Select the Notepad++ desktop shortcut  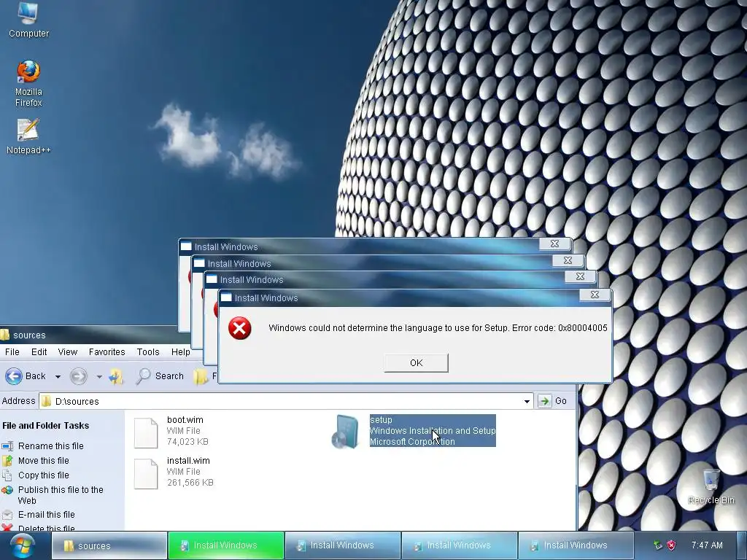[28, 136]
